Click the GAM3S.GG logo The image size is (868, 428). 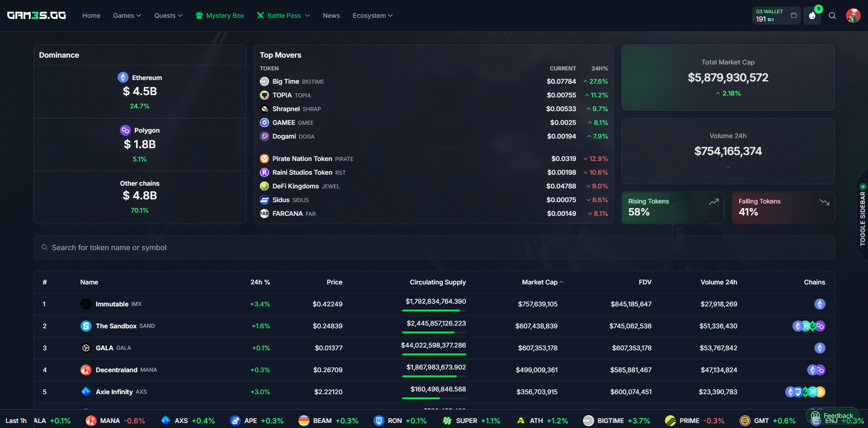pos(37,16)
